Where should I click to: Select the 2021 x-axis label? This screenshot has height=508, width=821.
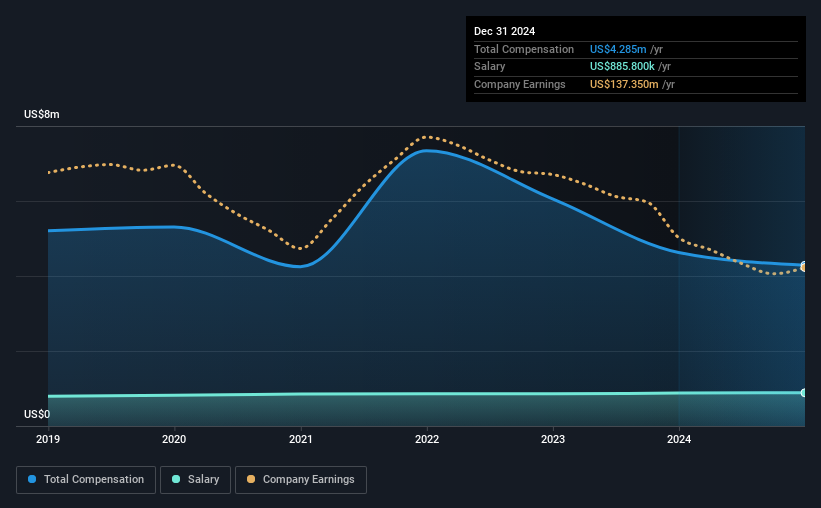[x=301, y=439]
